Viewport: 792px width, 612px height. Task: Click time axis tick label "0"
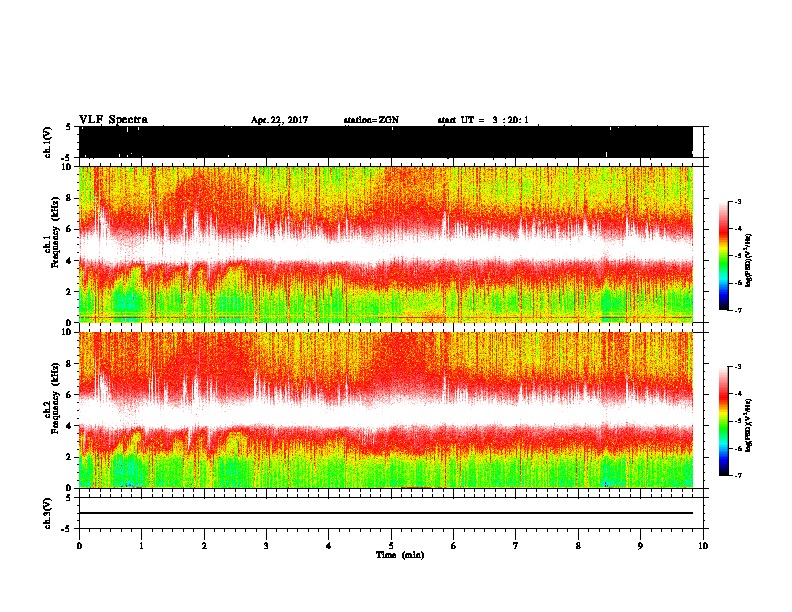pos(79,546)
